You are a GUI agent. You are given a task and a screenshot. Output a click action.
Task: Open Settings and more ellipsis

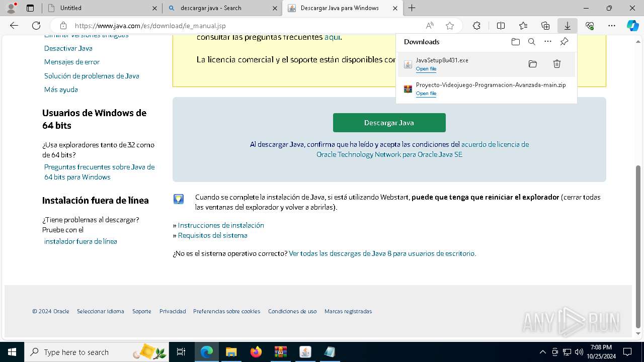pos(612,26)
